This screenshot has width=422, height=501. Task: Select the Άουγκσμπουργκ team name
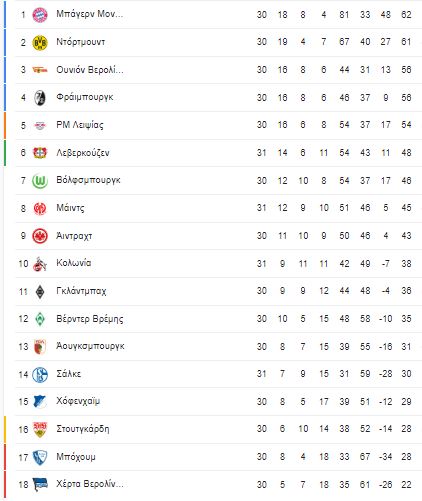[x=90, y=346]
